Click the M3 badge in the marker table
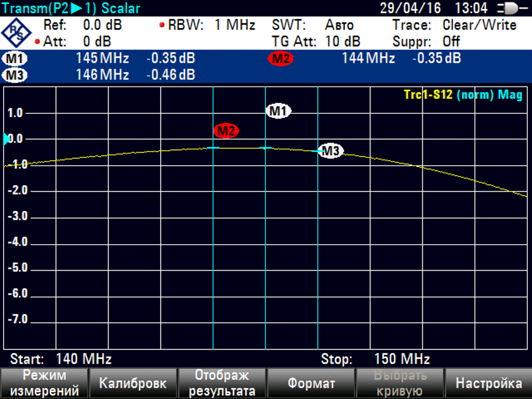 coord(14,75)
